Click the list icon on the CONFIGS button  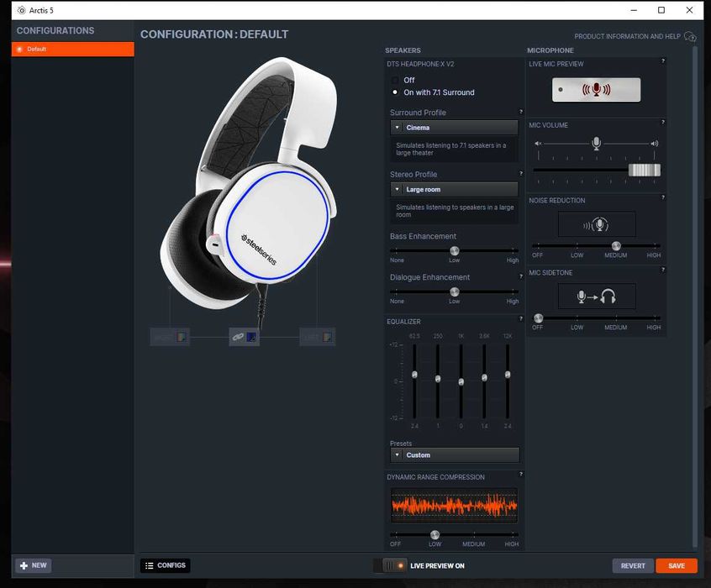coord(150,565)
